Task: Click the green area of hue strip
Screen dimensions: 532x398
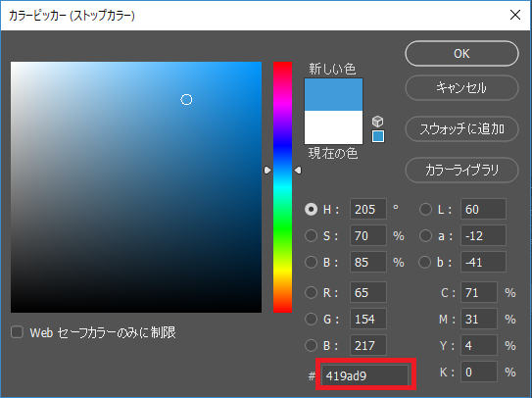Action: [x=282, y=231]
